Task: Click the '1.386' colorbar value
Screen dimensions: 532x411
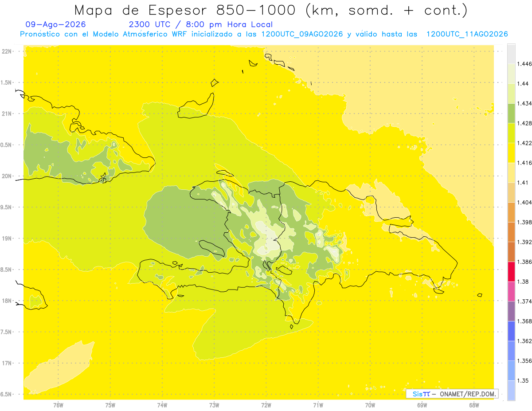Action: coord(524,262)
